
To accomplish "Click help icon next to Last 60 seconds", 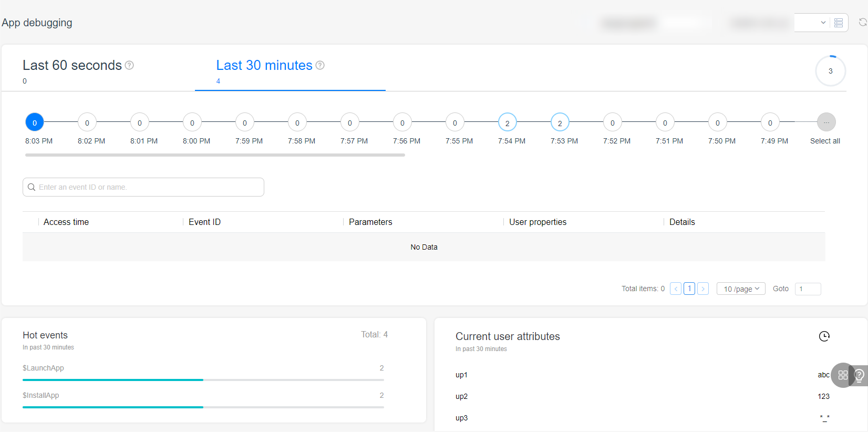I will click(129, 65).
